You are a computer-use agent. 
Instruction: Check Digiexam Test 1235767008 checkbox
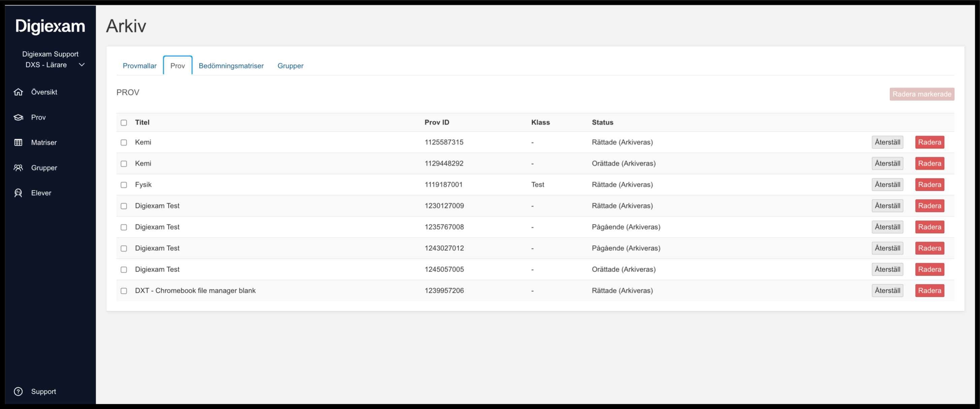pos(124,227)
